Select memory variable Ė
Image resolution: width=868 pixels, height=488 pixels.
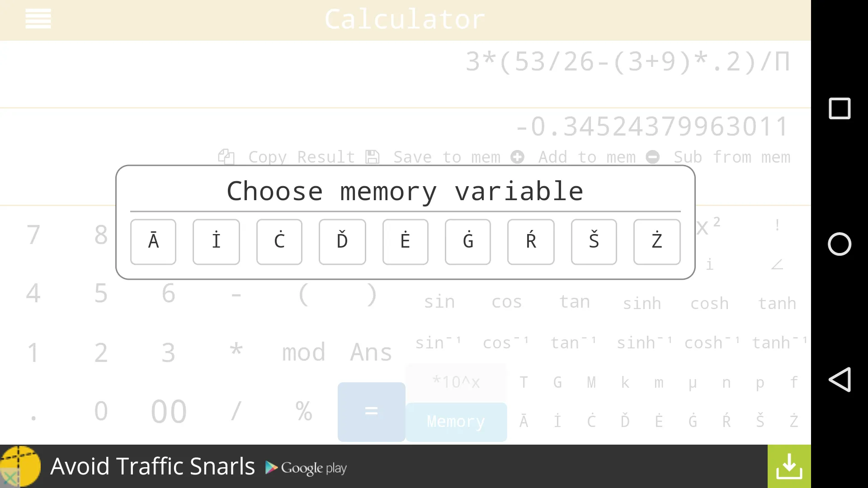coord(405,241)
